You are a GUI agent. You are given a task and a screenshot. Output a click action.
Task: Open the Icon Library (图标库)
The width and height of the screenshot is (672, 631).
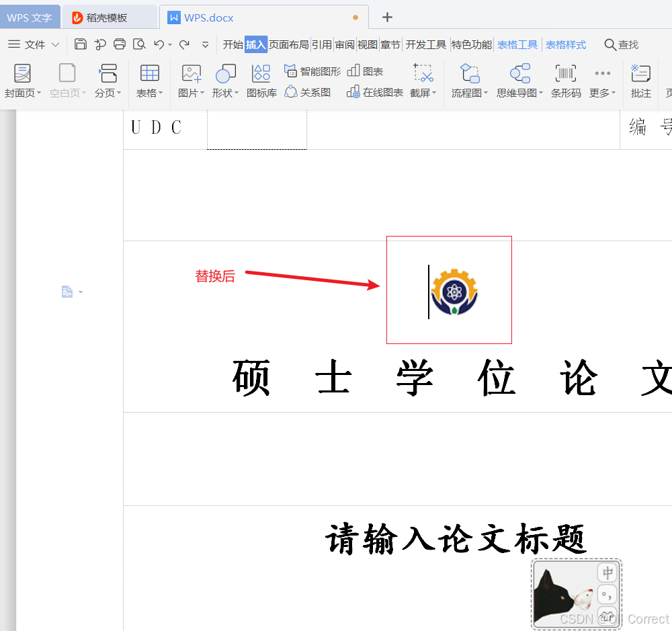click(261, 80)
